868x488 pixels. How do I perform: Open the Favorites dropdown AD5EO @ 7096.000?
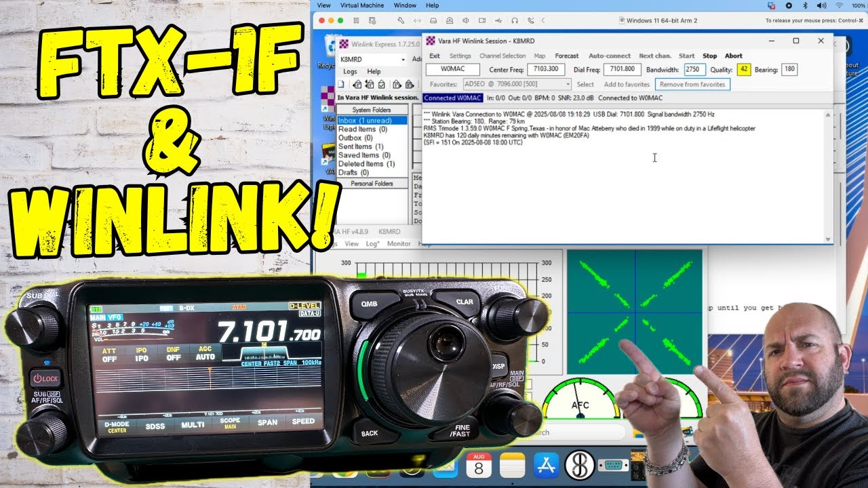click(x=517, y=84)
